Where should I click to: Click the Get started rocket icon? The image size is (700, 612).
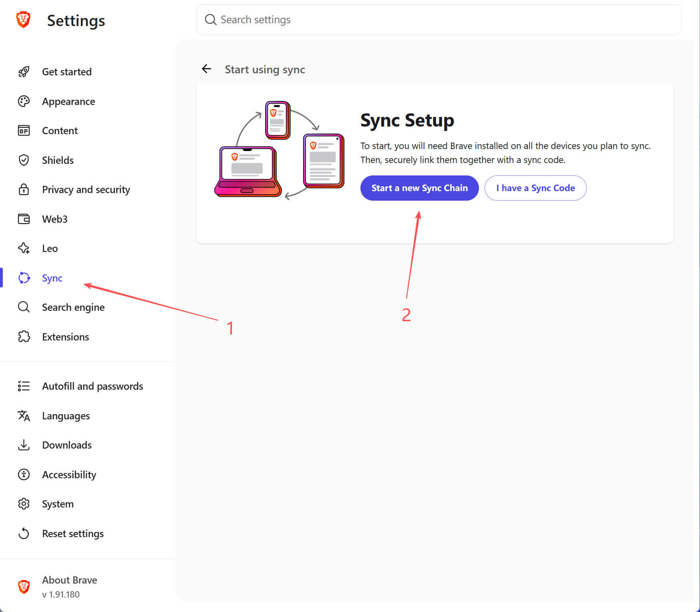(x=24, y=72)
